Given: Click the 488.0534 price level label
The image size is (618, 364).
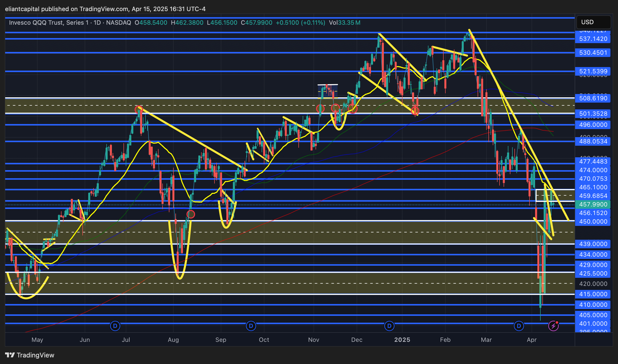Looking at the screenshot, I should click(593, 141).
